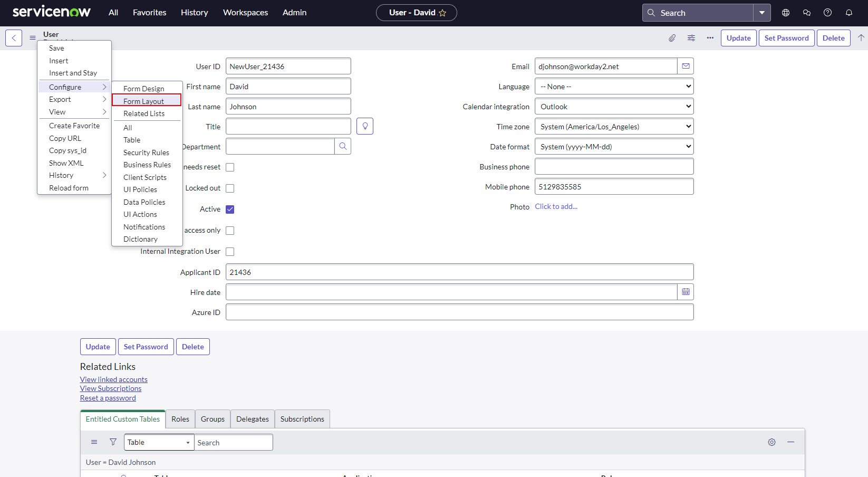Open the related list hamburger menu icon
Screen dimensions: 868x477
pyautogui.click(x=94, y=442)
